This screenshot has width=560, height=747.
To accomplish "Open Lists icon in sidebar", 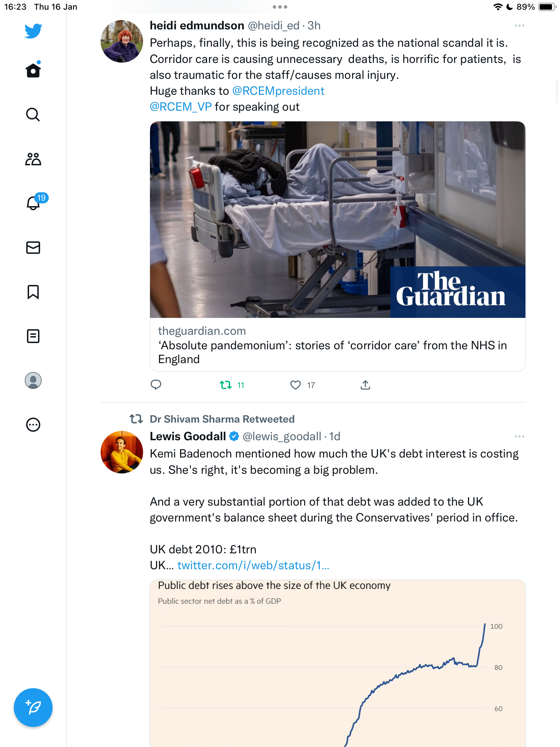I will click(33, 336).
